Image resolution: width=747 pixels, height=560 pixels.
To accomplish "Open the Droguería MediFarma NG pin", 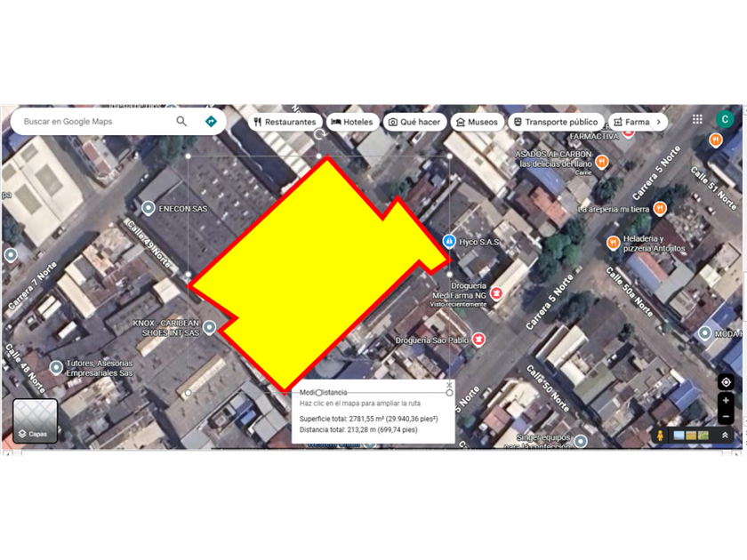I will pos(496,292).
